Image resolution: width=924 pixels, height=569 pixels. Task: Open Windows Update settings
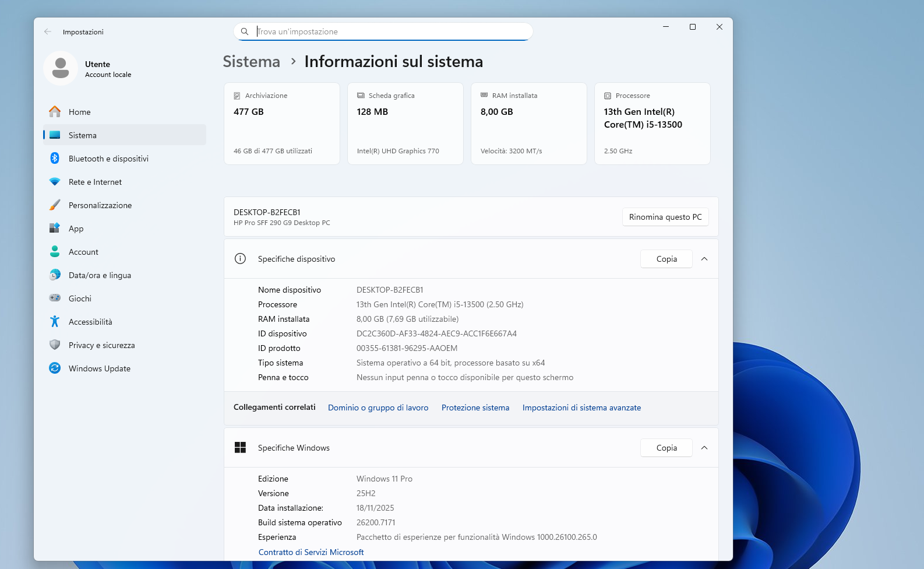pyautogui.click(x=125, y=368)
